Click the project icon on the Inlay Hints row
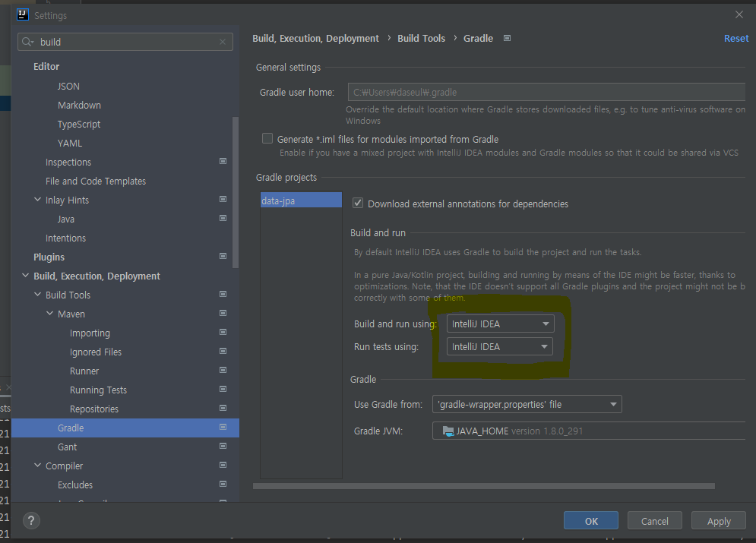The height and width of the screenshot is (543, 756). (223, 199)
